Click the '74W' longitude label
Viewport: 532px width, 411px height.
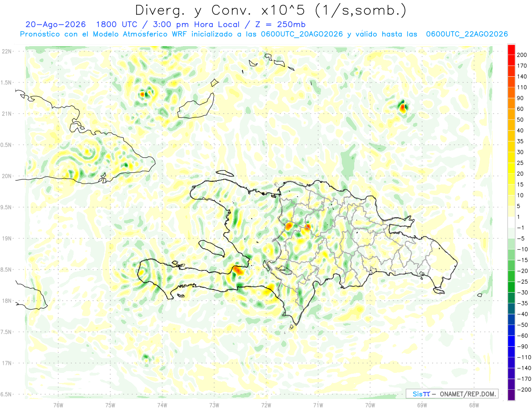pos(162,405)
